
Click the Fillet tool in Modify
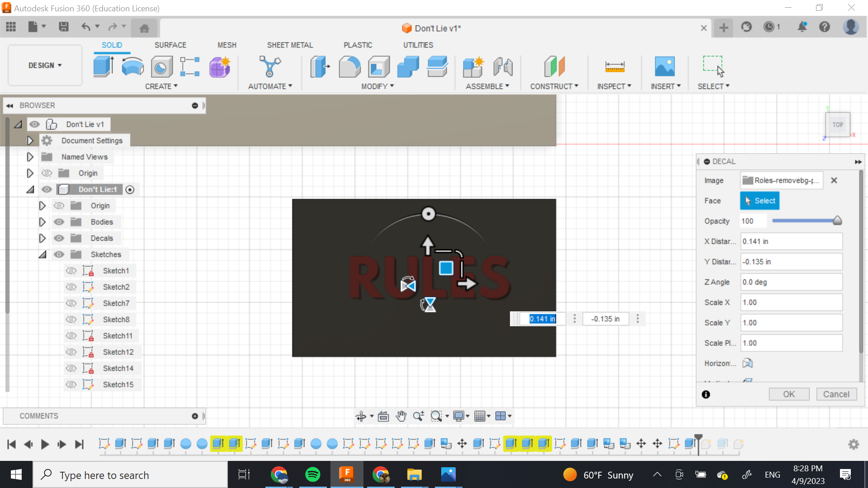click(x=349, y=66)
